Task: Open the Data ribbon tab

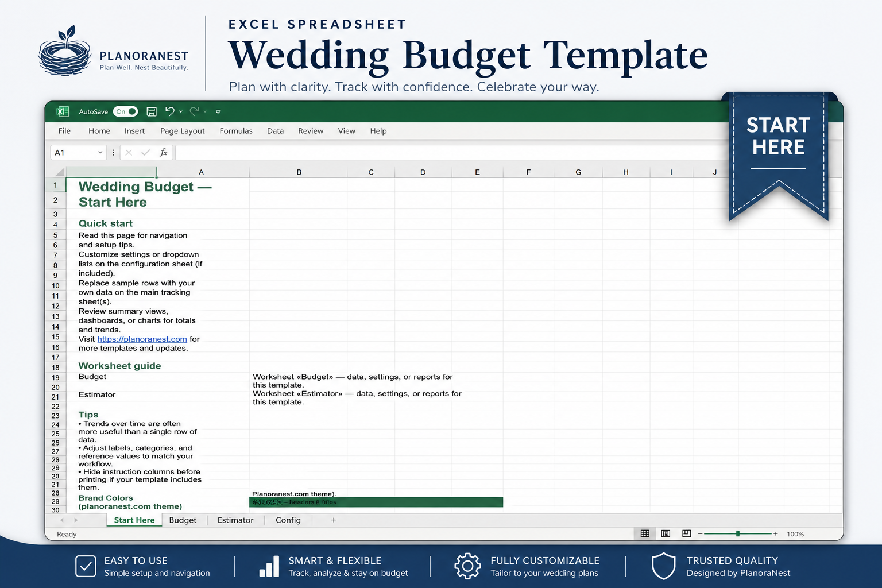Action: [275, 131]
